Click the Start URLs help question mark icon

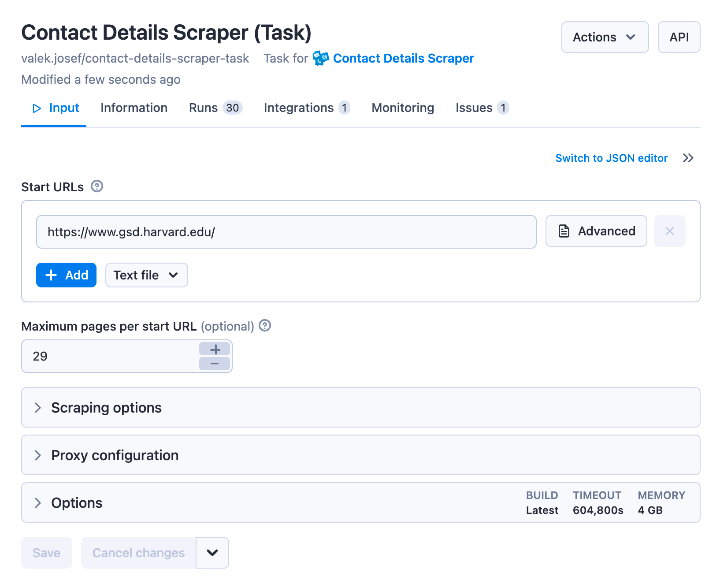pos(96,186)
